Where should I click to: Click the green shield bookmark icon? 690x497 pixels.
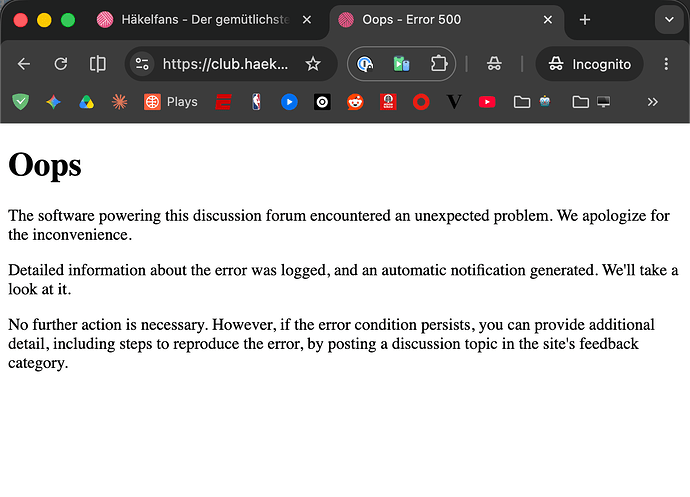point(20,102)
